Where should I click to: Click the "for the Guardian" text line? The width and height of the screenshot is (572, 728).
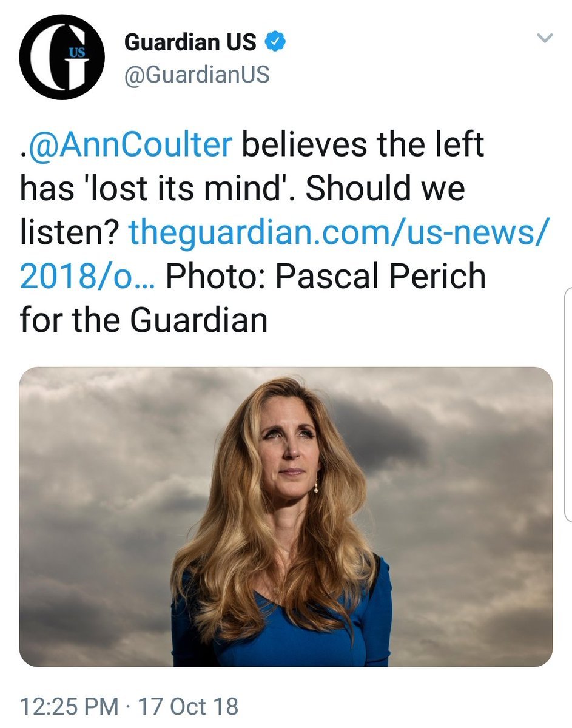pos(144,319)
